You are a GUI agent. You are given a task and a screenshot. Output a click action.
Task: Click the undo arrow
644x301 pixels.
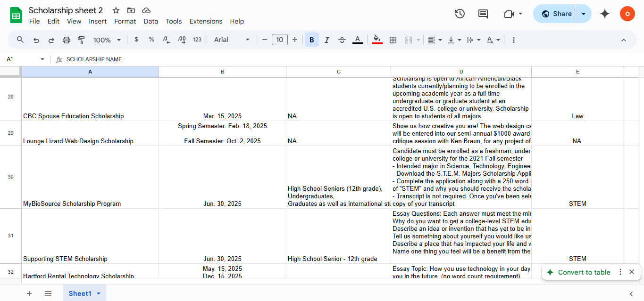[36, 40]
